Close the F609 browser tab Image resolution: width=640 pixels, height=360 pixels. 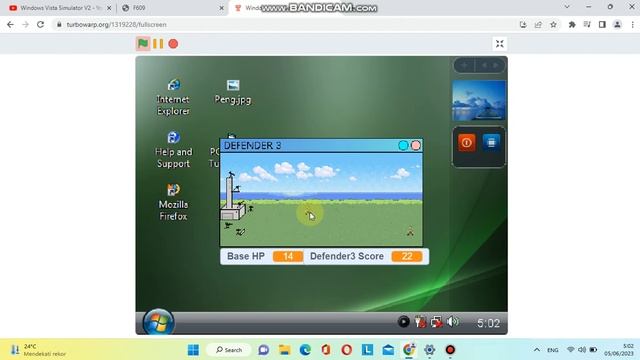point(222,8)
